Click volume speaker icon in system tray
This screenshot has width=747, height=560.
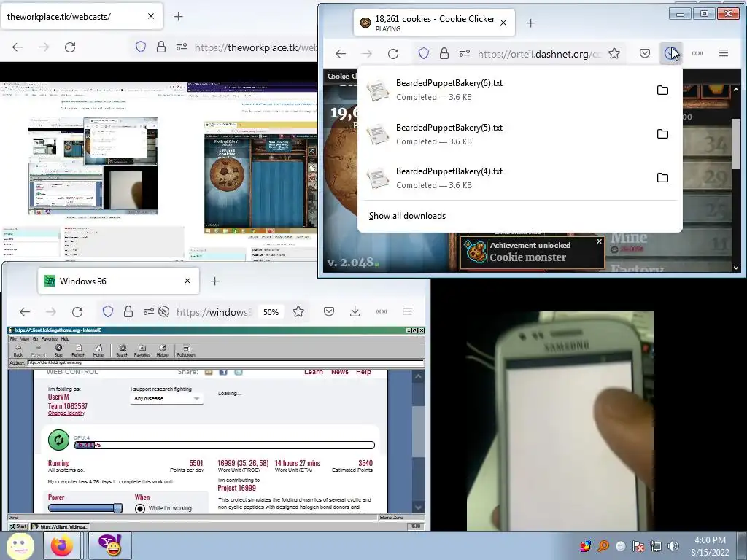click(x=673, y=546)
